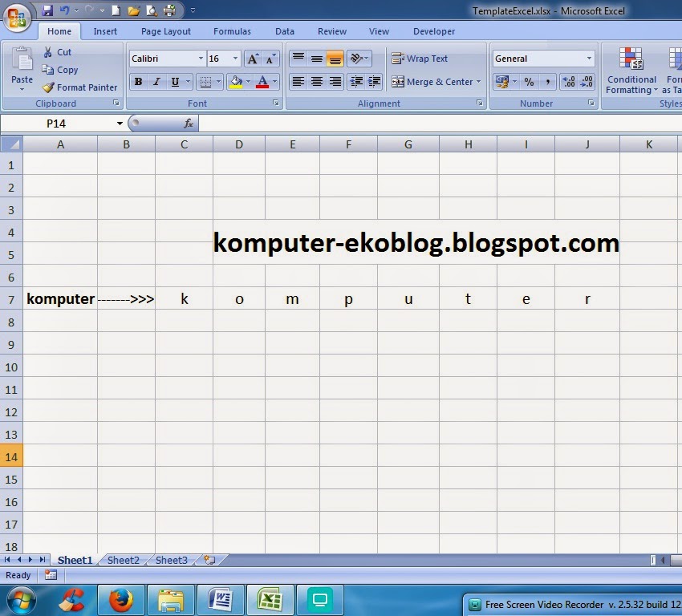Click Merge & Center
The height and width of the screenshot is (616, 682).
pos(432,82)
